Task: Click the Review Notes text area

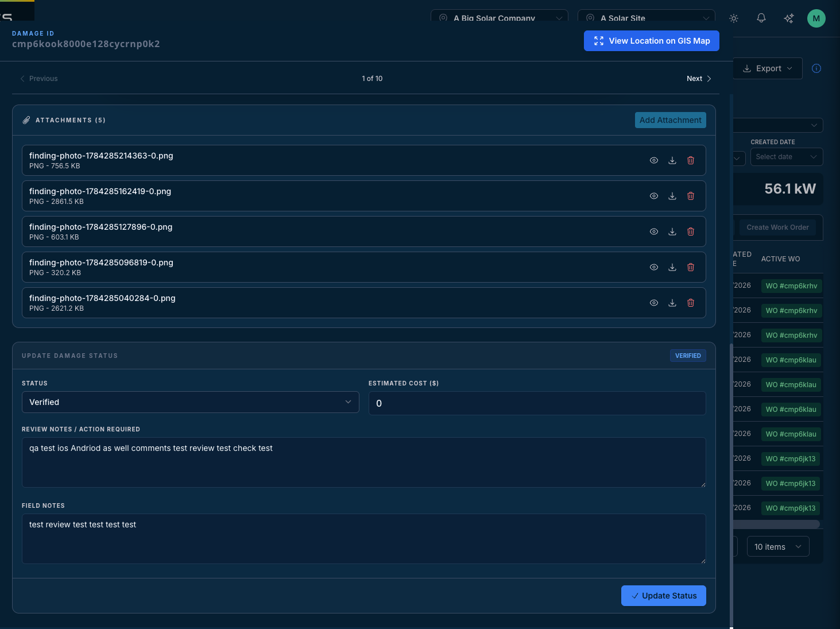Action: tap(364, 462)
